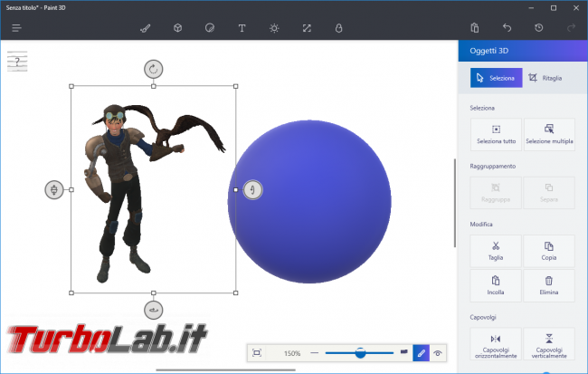Screen dimensions: 588x374
Task: Adjust the zoom slider thumb
Action: [x=360, y=353]
